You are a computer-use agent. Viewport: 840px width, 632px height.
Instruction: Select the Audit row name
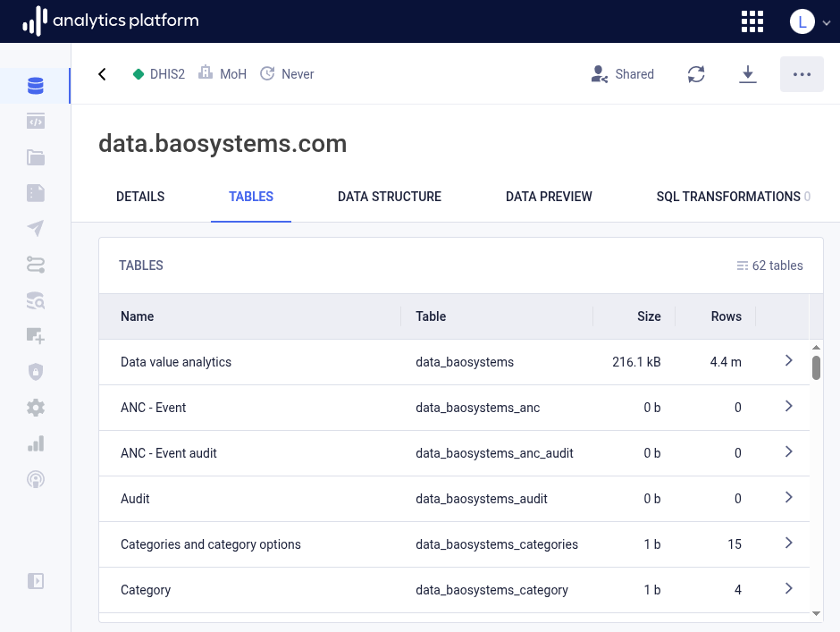click(135, 499)
